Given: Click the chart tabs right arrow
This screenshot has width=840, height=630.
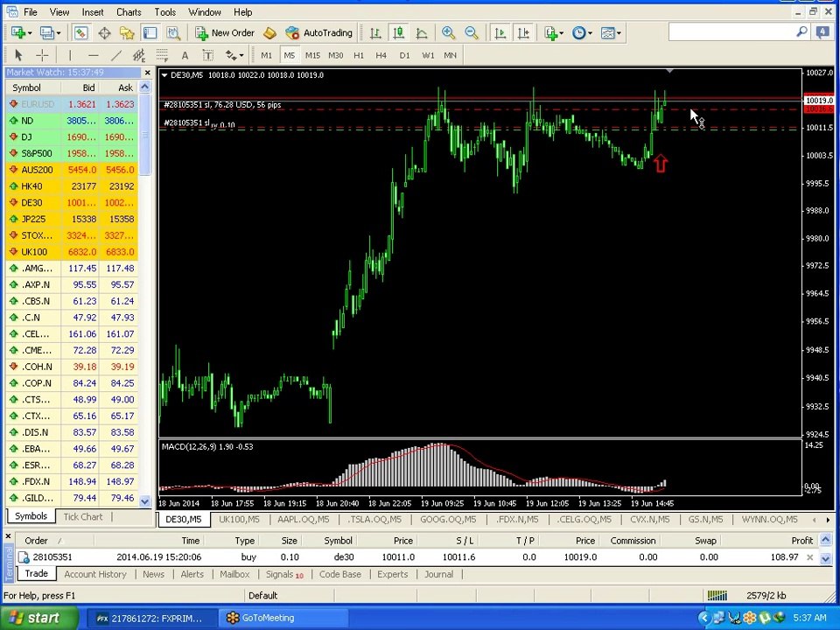Looking at the screenshot, I should 828,520.
